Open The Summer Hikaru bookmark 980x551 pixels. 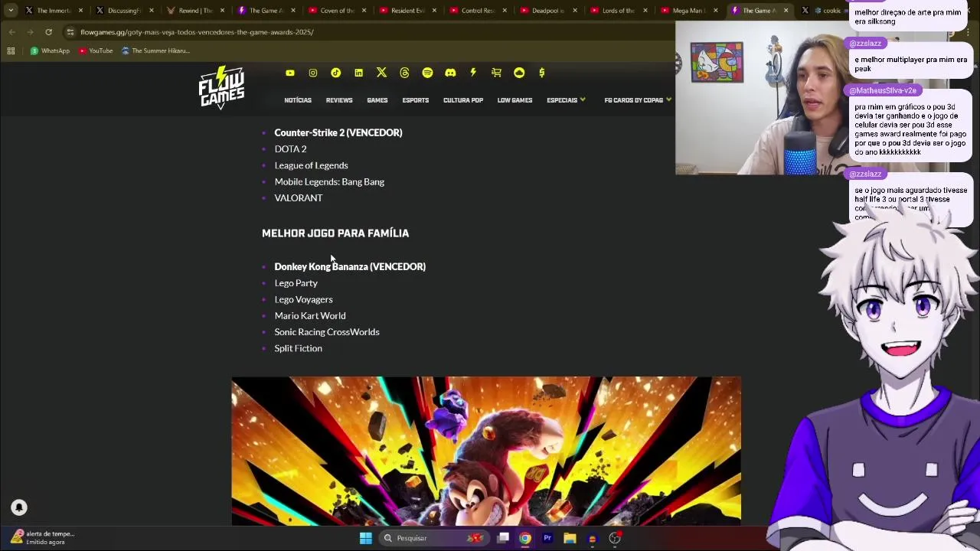click(155, 51)
